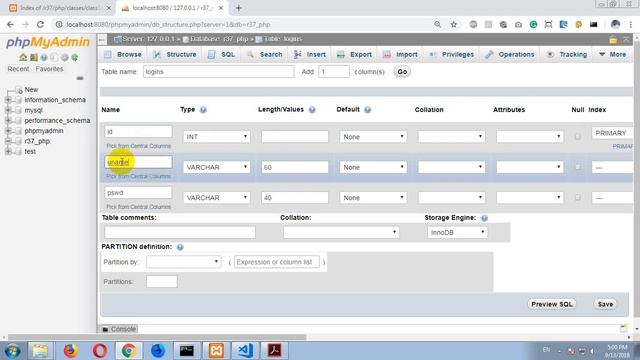Click help icon beside PARTITION definition

(x=180, y=247)
